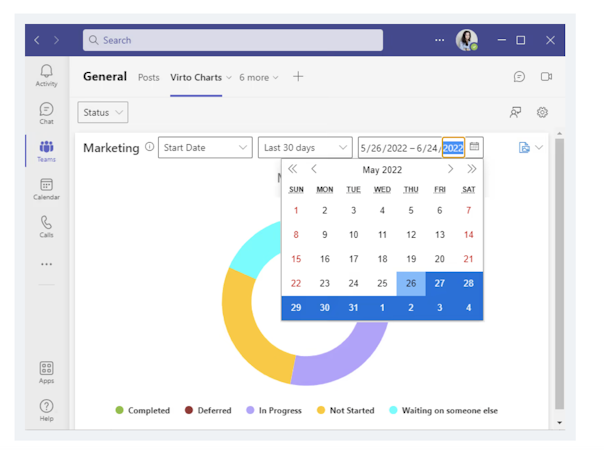Toggle Deferred series in legend
Image resolution: width=604 pixels, height=450 pixels.
(208, 410)
